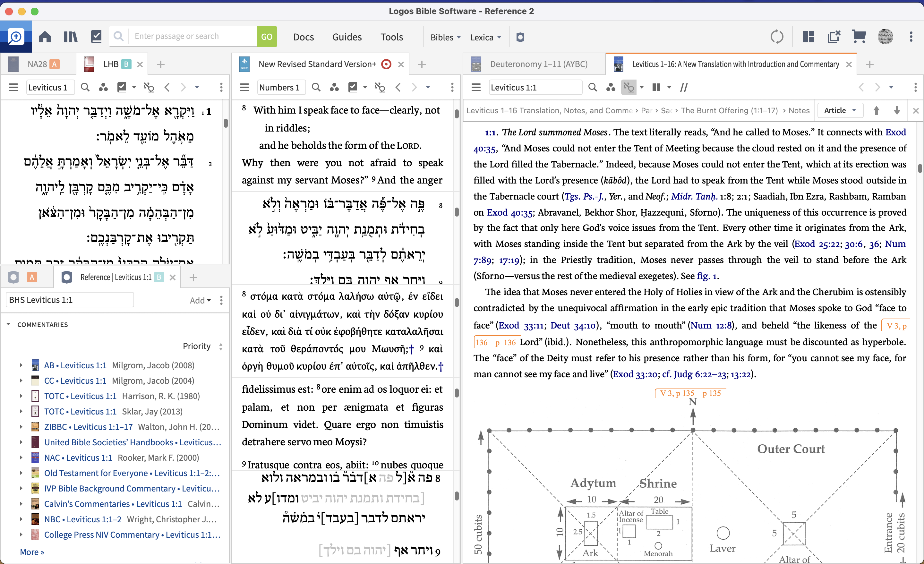924x564 pixels.
Task: Click the Logos search magnifier logo button
Action: click(x=16, y=37)
